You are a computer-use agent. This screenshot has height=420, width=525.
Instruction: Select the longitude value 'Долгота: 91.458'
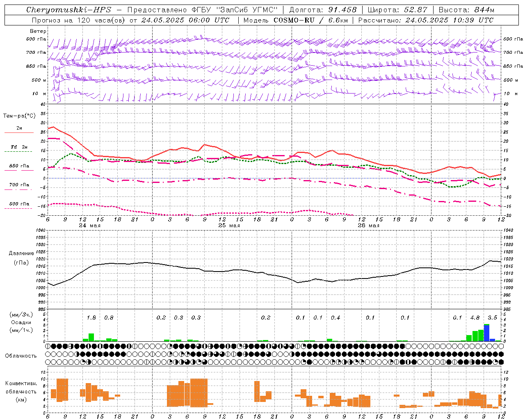pos(323,10)
